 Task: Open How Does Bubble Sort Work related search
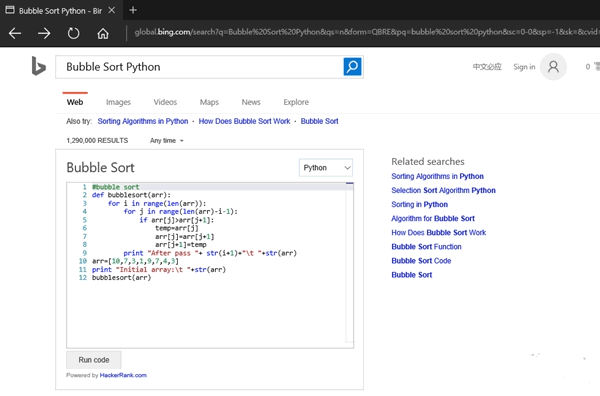pos(439,233)
